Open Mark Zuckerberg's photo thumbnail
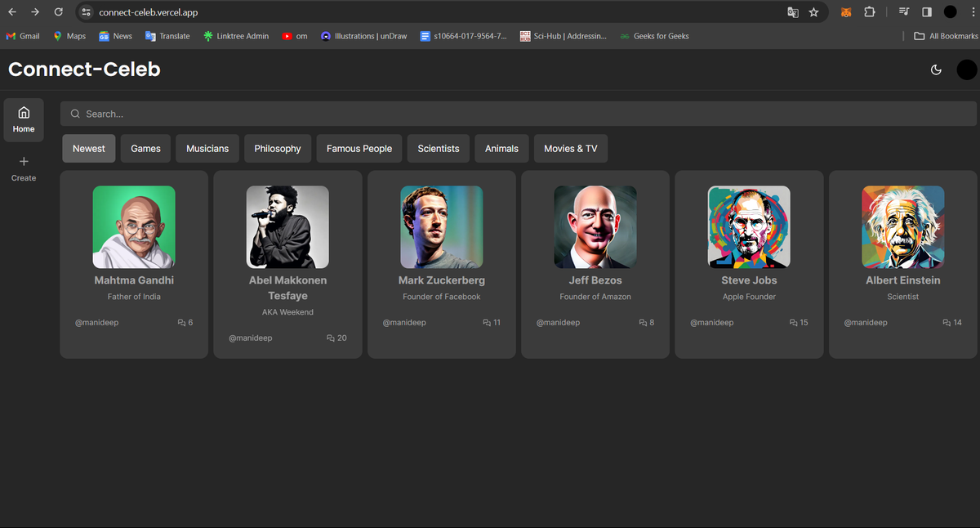Screen dimensions: 980x528 click(442, 227)
